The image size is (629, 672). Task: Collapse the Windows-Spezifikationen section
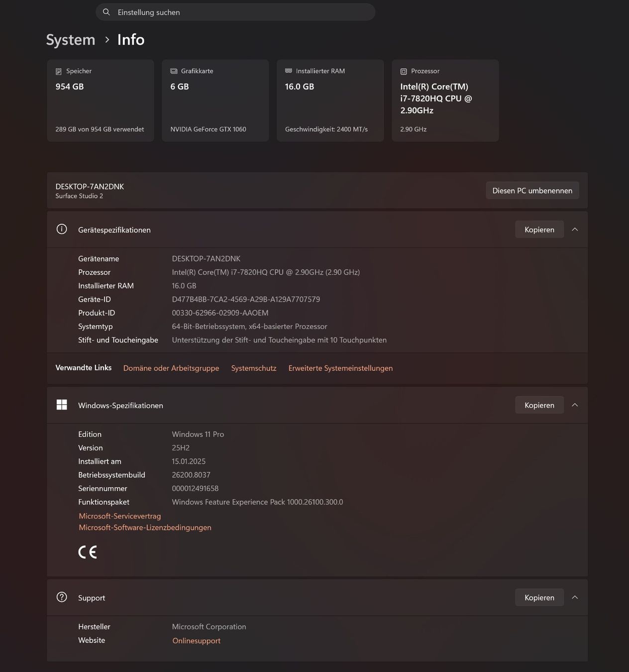pos(575,405)
